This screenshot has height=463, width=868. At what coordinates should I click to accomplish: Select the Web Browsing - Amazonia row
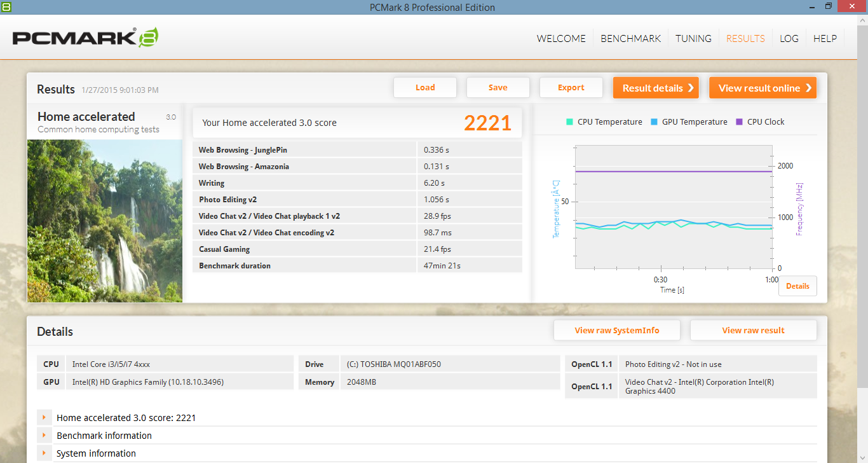click(357, 167)
